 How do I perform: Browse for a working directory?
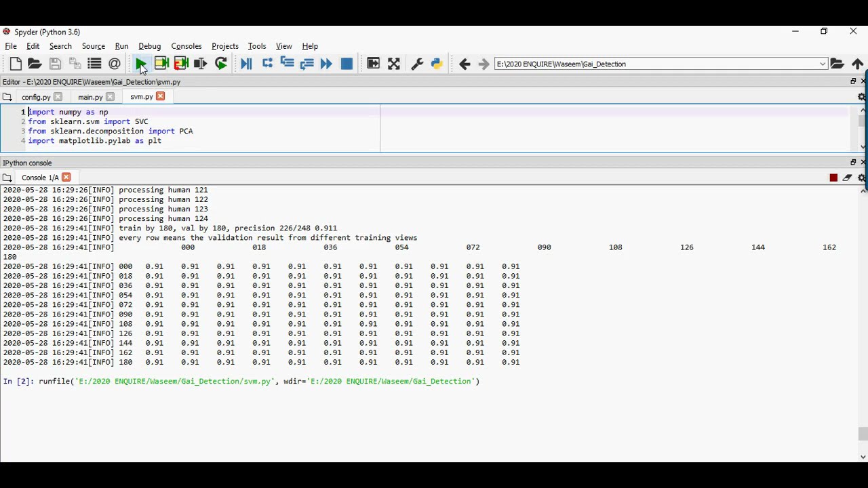pyautogui.click(x=837, y=64)
